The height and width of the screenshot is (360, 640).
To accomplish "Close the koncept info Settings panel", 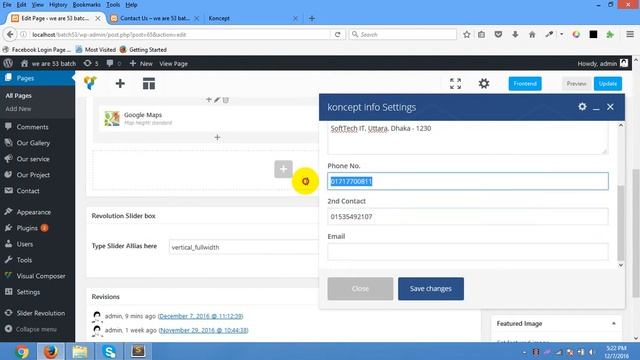I will tap(610, 107).
